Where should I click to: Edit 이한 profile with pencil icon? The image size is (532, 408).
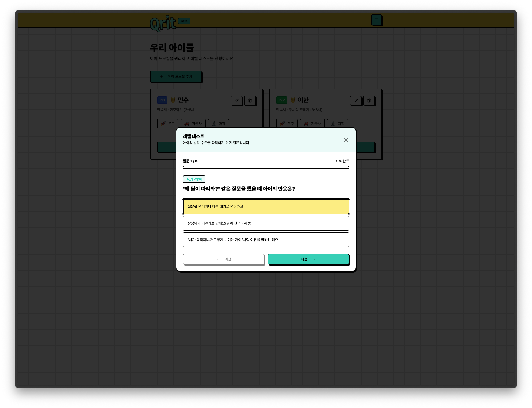[356, 101]
